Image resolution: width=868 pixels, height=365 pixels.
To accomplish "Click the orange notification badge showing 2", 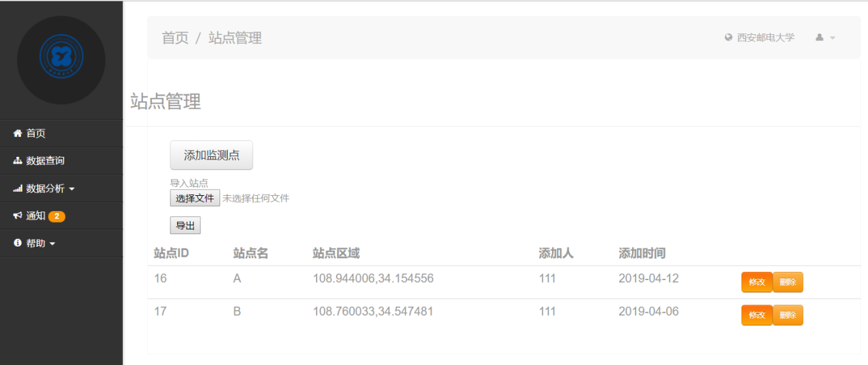I will pyautogui.click(x=57, y=216).
